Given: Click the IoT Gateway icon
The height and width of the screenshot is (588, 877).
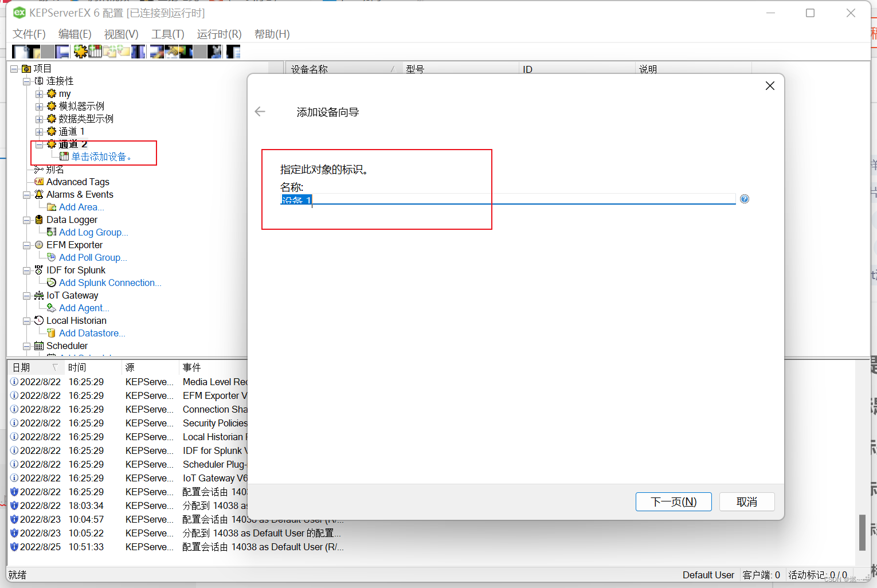Looking at the screenshot, I should (39, 295).
